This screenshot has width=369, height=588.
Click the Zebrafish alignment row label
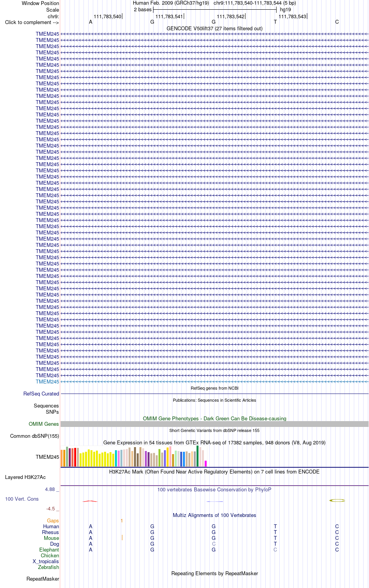point(49,567)
